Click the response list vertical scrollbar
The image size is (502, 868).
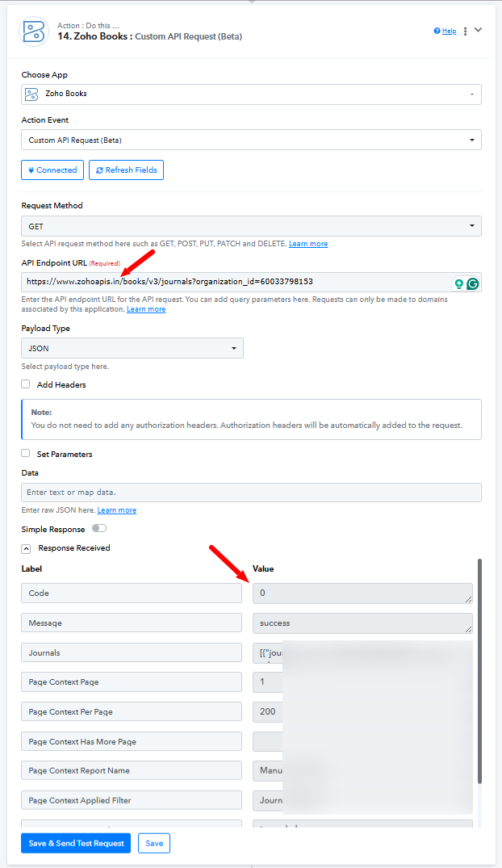point(479,671)
